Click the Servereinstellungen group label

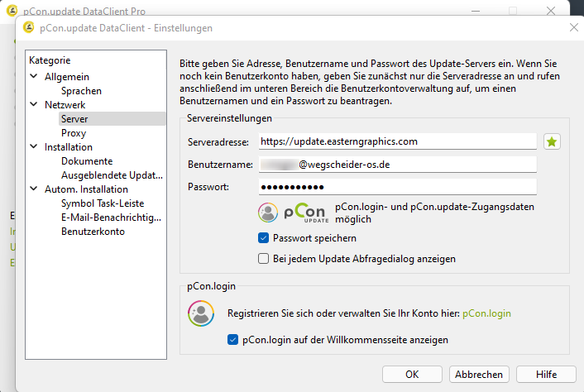click(x=229, y=118)
